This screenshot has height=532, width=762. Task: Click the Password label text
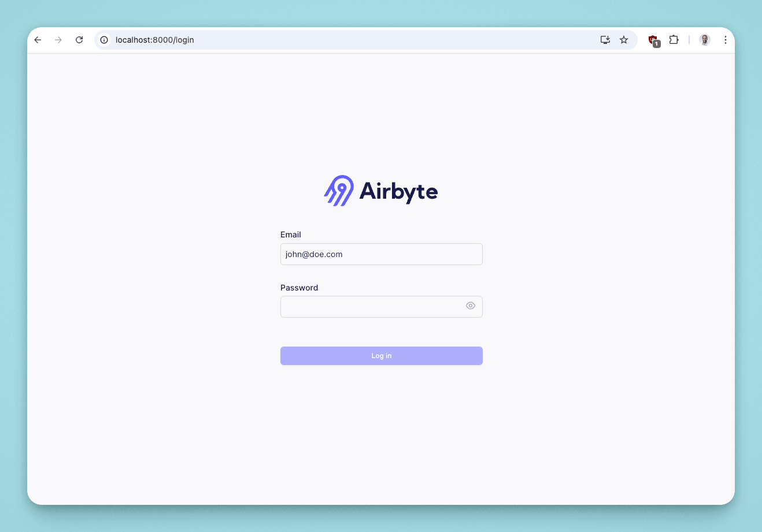[299, 288]
